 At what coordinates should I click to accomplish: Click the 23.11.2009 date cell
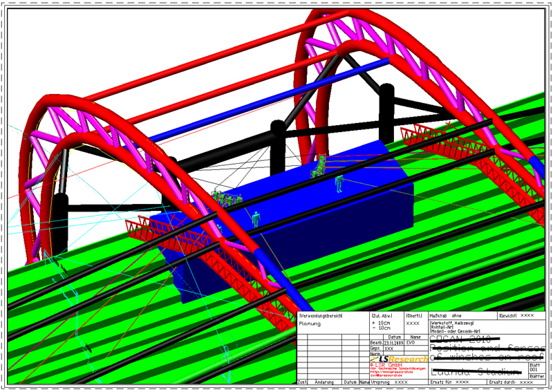(x=392, y=342)
